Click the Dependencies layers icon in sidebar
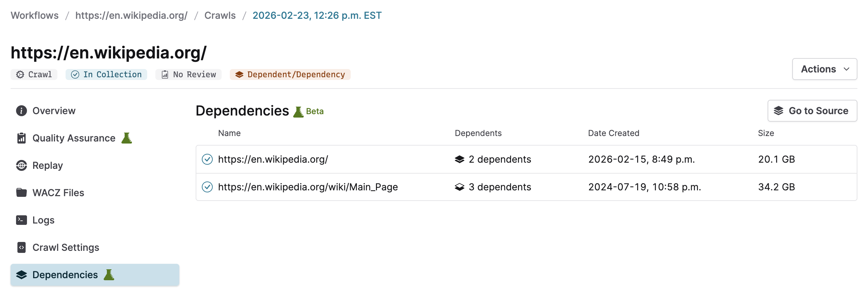The width and height of the screenshot is (868, 298). point(21,275)
